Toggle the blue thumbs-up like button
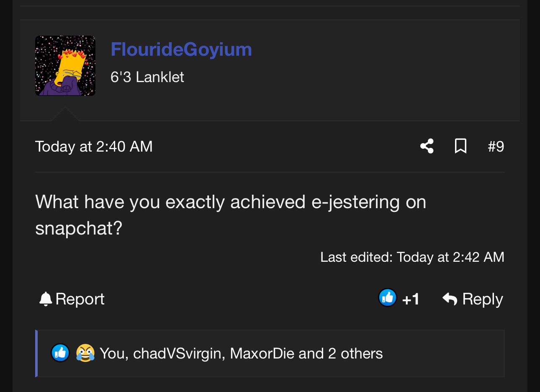Image resolution: width=540 pixels, height=392 pixels. 388,298
